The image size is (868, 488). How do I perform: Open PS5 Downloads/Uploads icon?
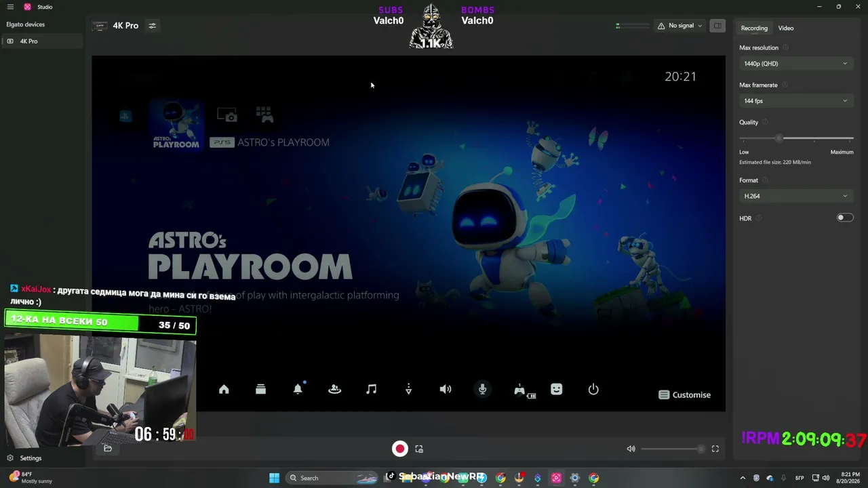pyautogui.click(x=408, y=389)
